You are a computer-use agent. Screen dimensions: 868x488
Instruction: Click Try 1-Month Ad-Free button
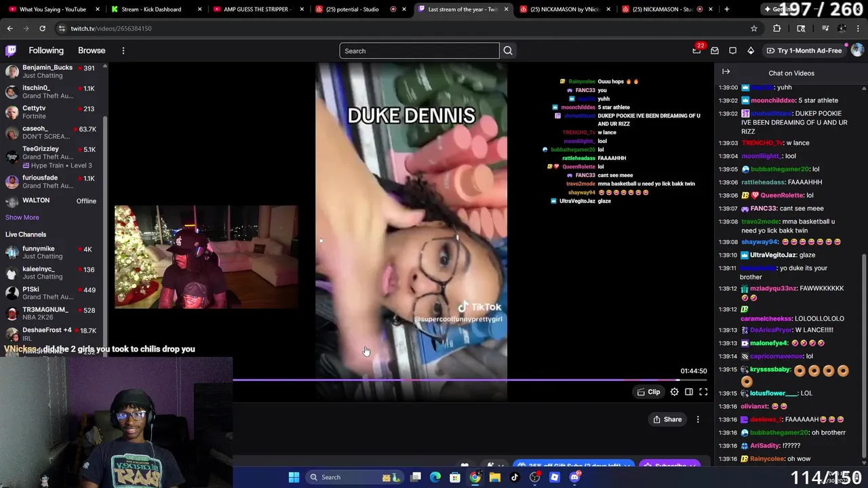click(804, 51)
